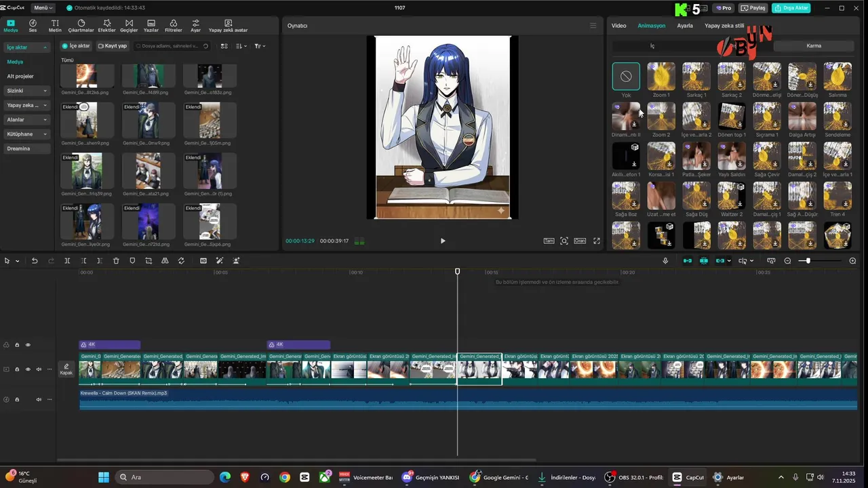Image resolution: width=868 pixels, height=488 pixels.
Task: Lock the audio track
Action: (x=17, y=399)
